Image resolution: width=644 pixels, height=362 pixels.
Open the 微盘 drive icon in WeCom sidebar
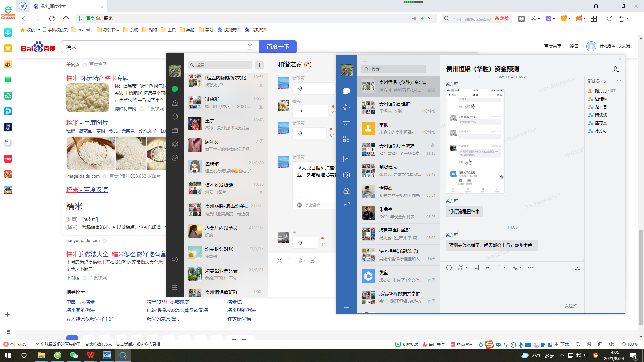tap(346, 175)
